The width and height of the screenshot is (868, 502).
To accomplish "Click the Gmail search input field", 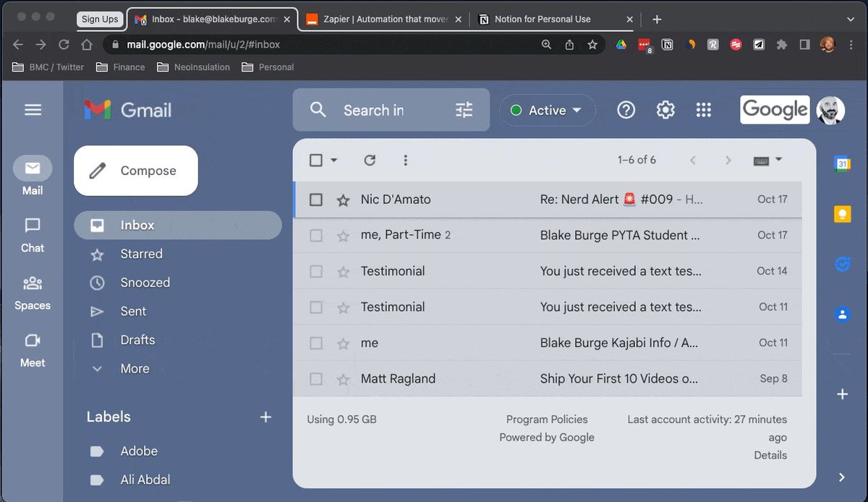I will point(391,111).
